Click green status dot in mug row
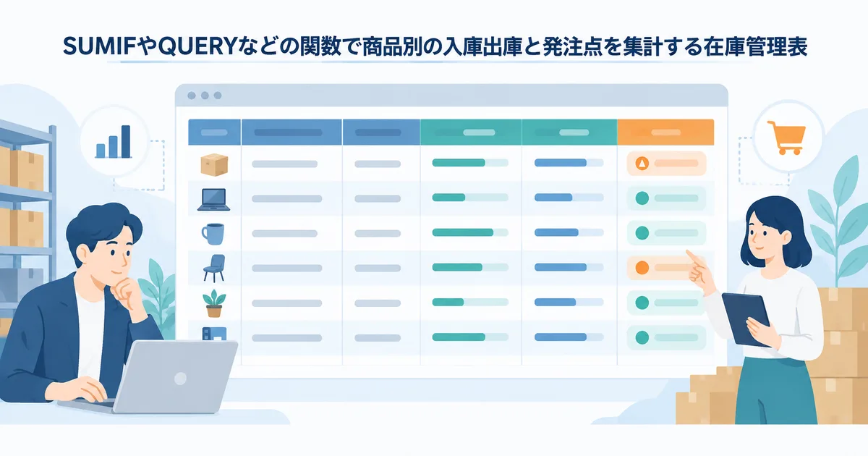The image size is (868, 456). click(641, 233)
